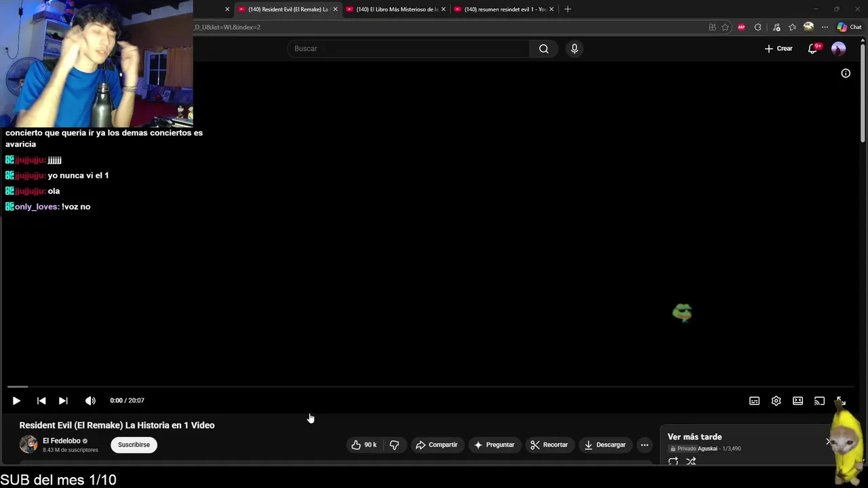Click the Preguntar button
Viewport: 868px width, 488px height.
494,445
